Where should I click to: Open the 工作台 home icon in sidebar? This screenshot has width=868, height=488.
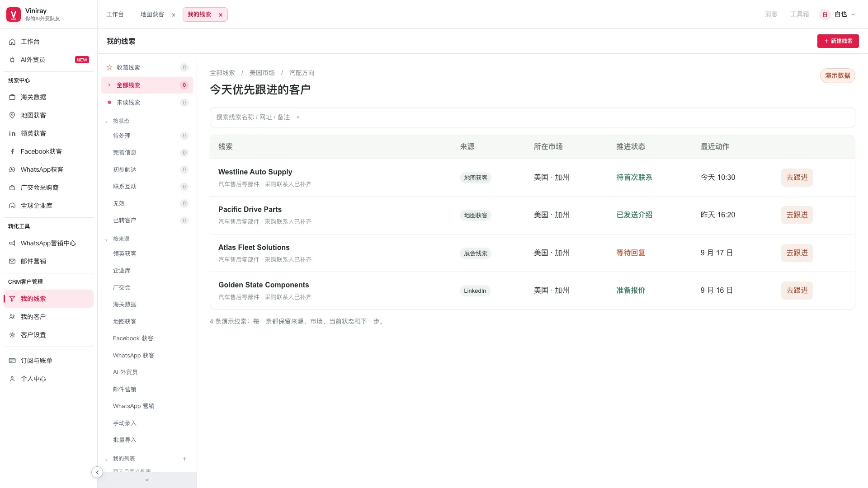click(12, 42)
